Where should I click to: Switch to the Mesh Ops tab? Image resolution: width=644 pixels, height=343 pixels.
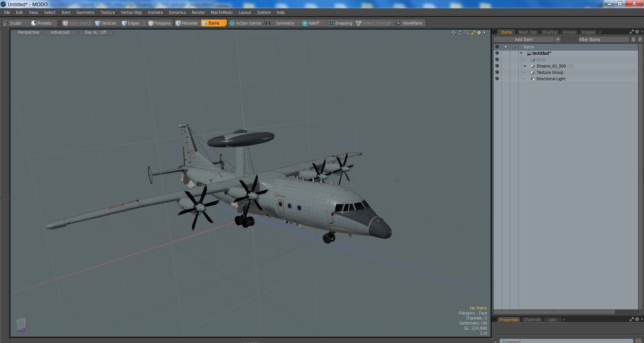[x=528, y=32]
